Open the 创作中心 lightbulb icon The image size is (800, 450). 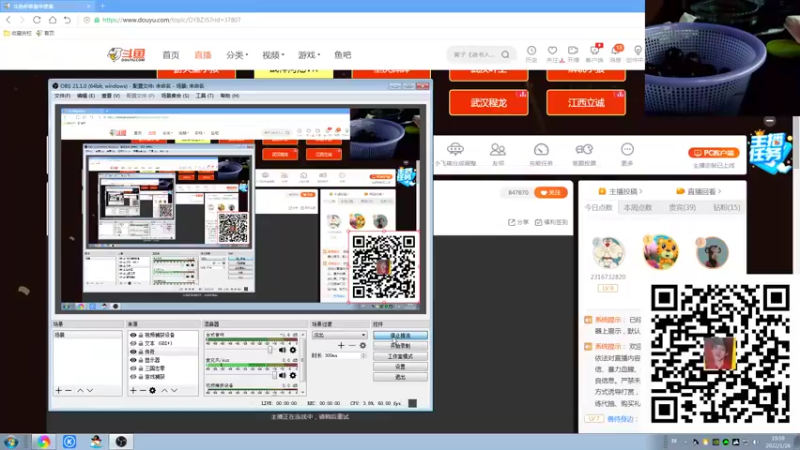tap(637, 53)
